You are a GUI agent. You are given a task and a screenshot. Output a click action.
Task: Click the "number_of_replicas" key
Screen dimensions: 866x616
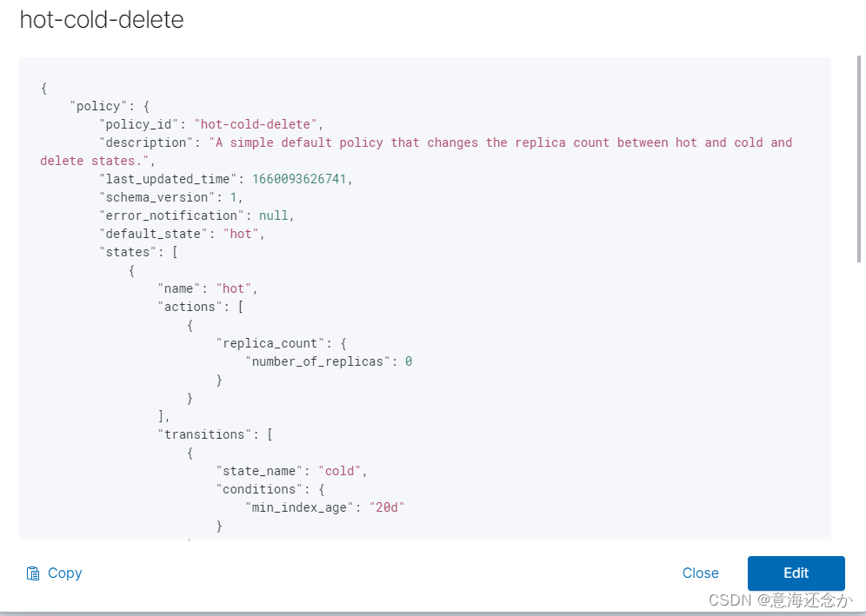[318, 361]
